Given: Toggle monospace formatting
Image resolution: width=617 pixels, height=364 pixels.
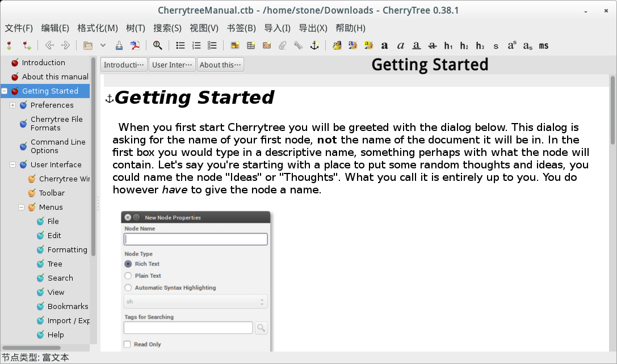Looking at the screenshot, I should coord(544,45).
